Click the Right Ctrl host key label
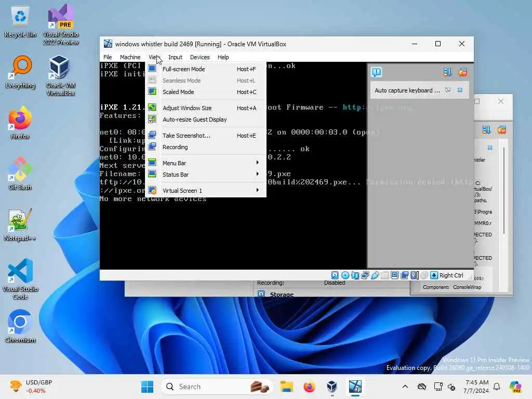Viewport: 532px width, 399px height. click(451, 275)
